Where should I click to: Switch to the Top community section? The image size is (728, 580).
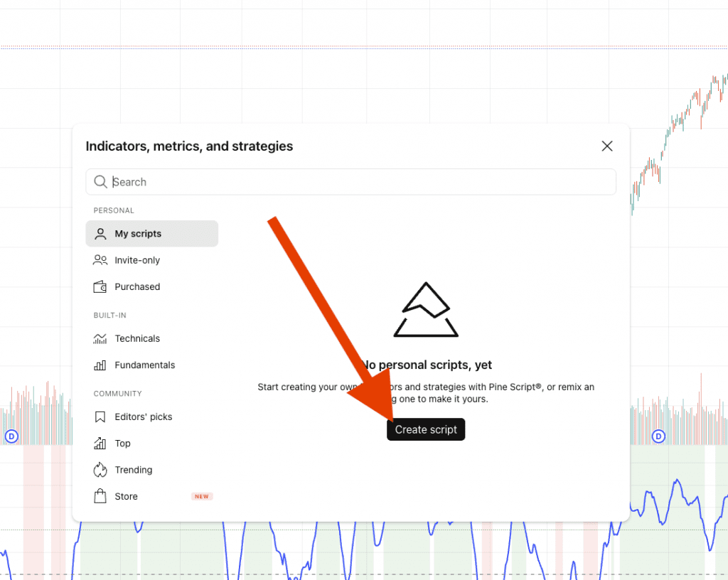click(122, 443)
